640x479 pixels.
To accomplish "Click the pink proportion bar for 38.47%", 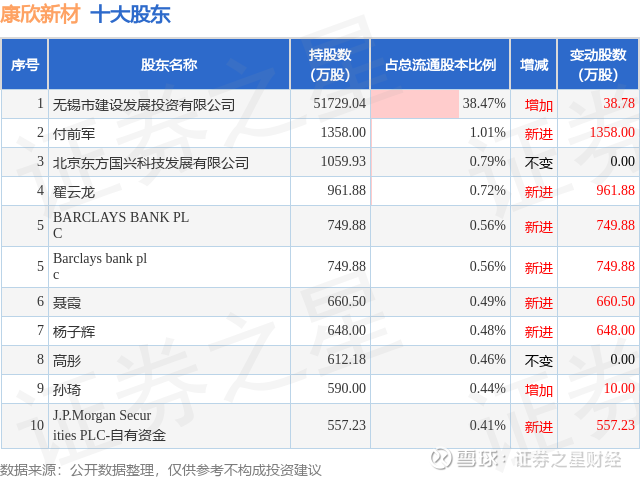I will (415, 104).
